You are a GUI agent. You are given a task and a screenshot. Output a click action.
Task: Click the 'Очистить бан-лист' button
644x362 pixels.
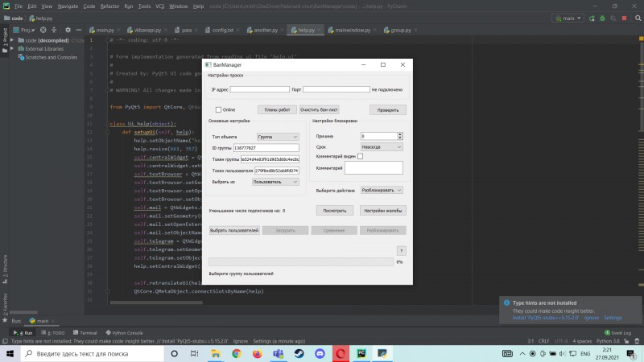319,109
